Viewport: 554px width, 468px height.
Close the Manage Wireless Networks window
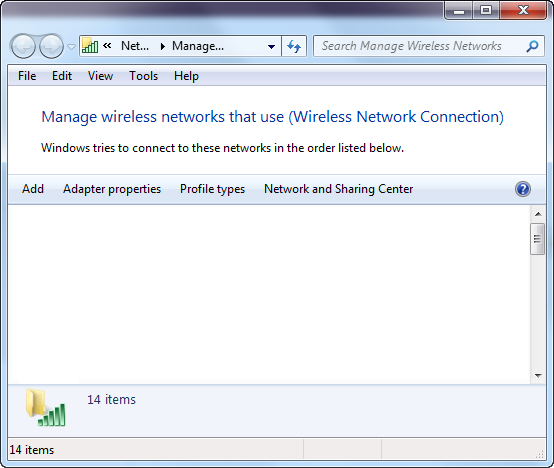[x=523, y=11]
